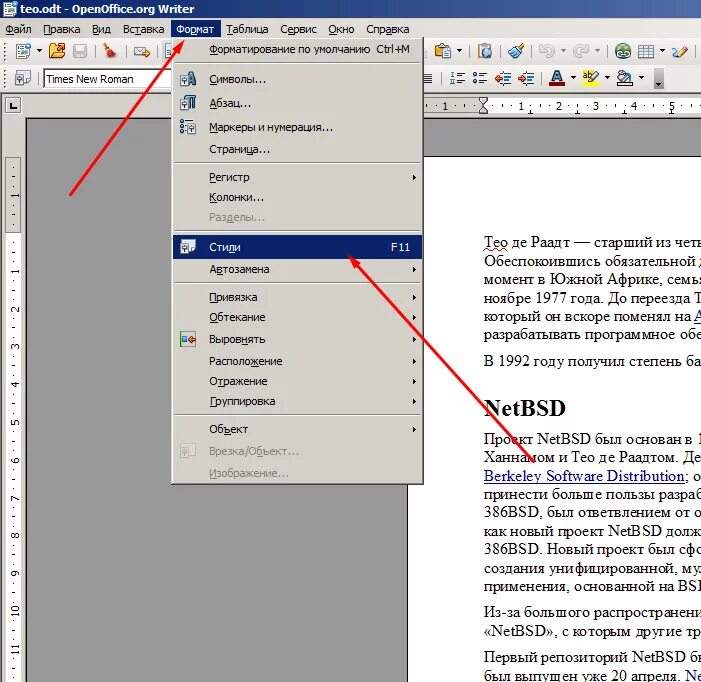Expand the Регистр submenu
The width and height of the screenshot is (701, 682).
pyautogui.click(x=297, y=177)
